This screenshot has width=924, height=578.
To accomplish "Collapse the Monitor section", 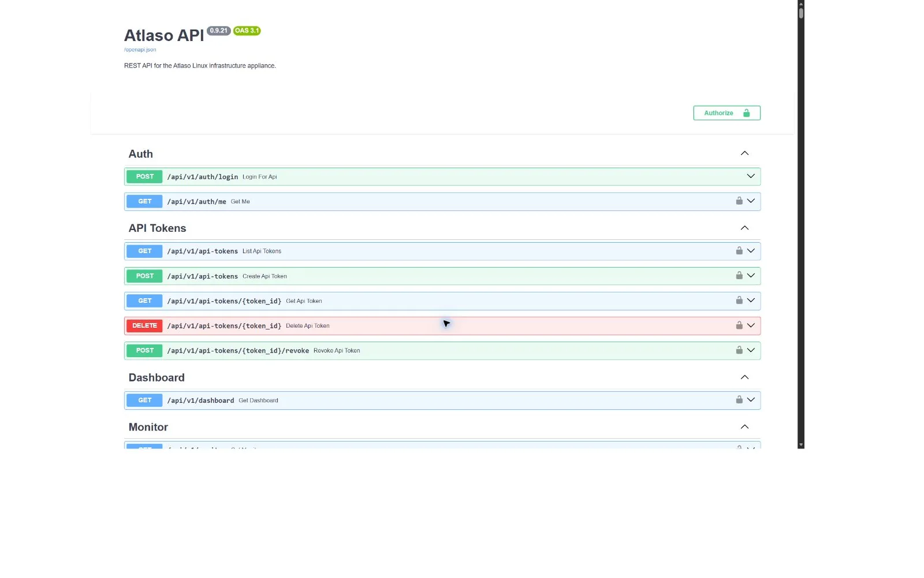I will tap(744, 427).
